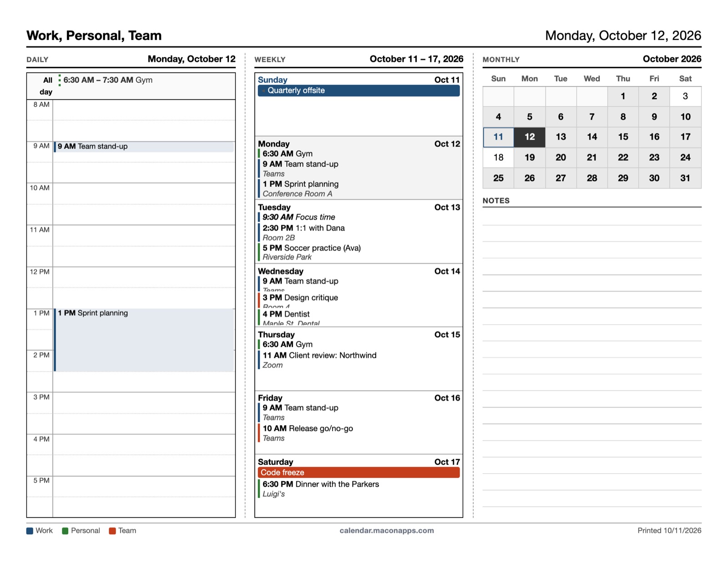Select October 20 in month grid
The height and width of the screenshot is (562, 728).
click(561, 158)
